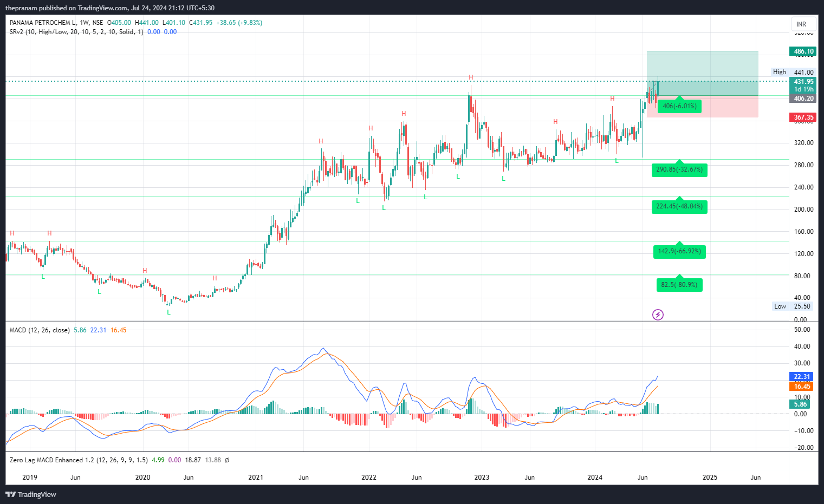Click the orange 16.45 signal value label
824x504 pixels.
(x=801, y=387)
